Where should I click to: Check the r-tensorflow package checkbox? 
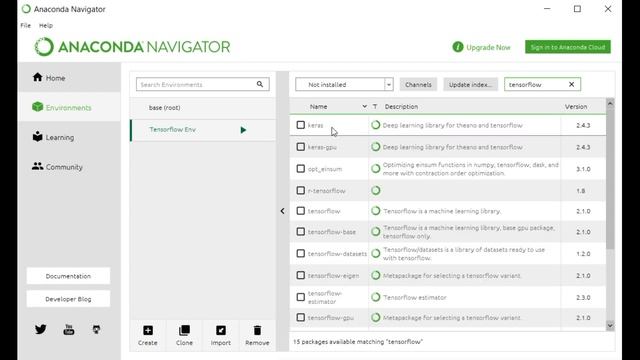tap(301, 190)
